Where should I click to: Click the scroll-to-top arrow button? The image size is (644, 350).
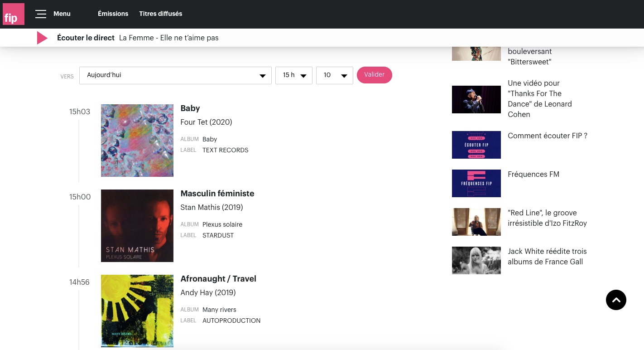(616, 300)
